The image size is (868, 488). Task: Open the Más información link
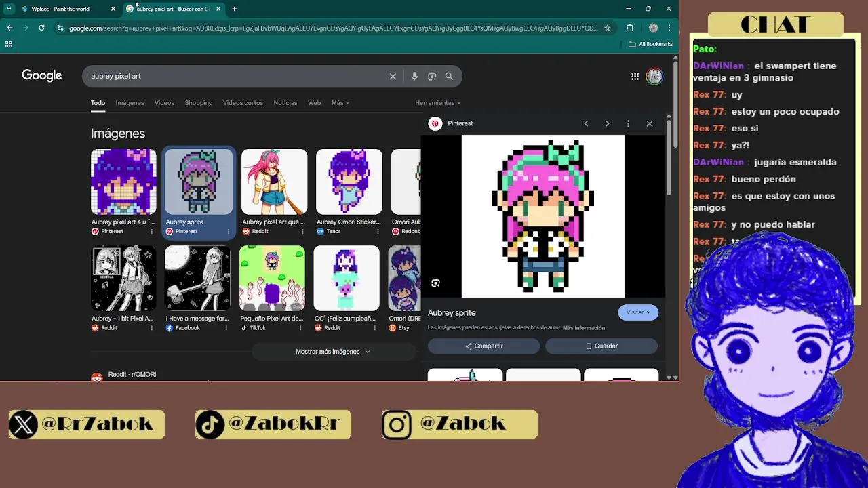point(584,328)
